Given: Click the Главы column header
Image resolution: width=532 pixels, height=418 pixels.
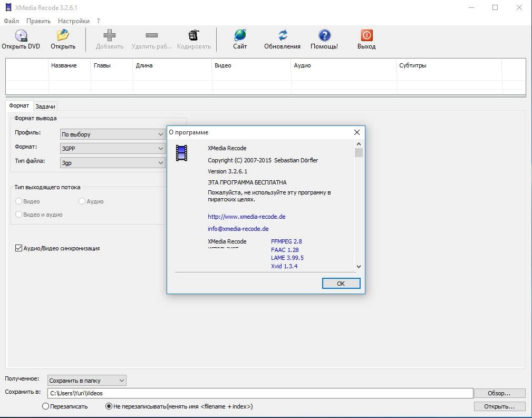Looking at the screenshot, I should pyautogui.click(x=112, y=65).
